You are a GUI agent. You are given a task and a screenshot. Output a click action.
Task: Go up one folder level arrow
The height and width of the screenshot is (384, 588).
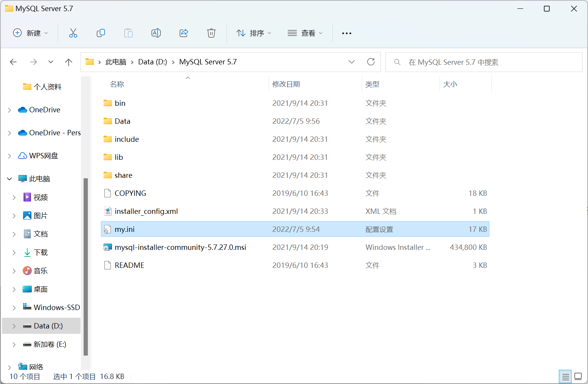tap(69, 62)
